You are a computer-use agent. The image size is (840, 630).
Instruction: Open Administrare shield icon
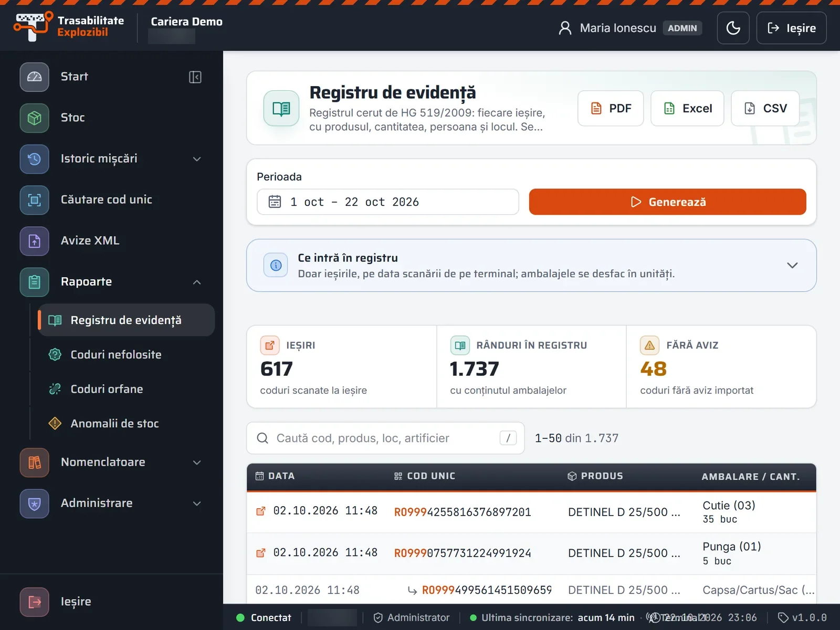tap(35, 503)
